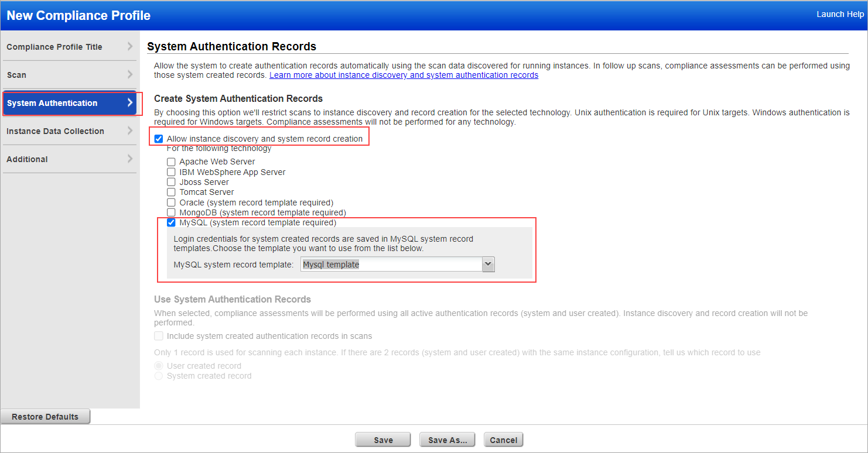
Task: Click the Launch Help link
Action: coord(840,13)
